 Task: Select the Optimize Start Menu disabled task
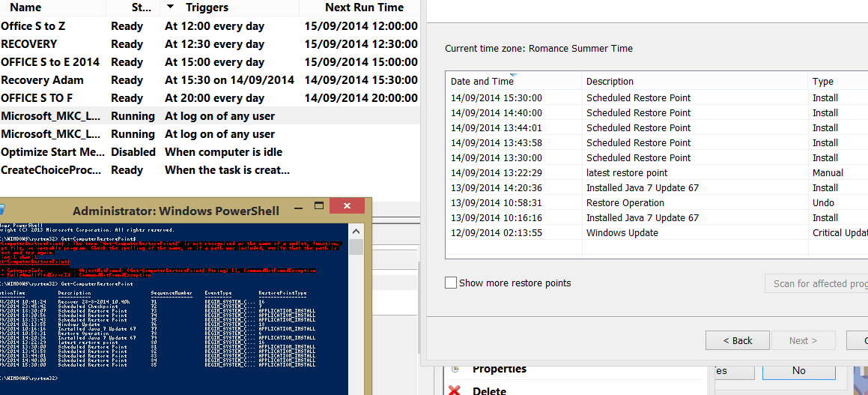[52, 152]
